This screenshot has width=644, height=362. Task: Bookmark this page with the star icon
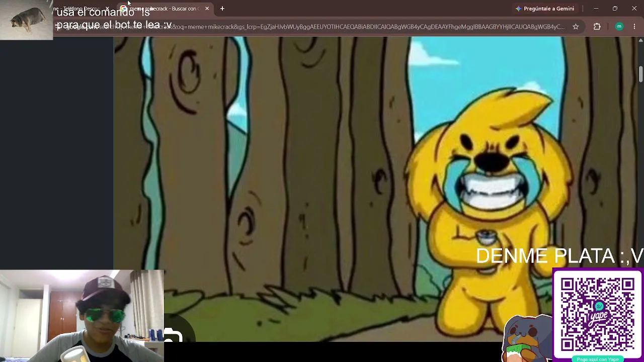pyautogui.click(x=576, y=27)
